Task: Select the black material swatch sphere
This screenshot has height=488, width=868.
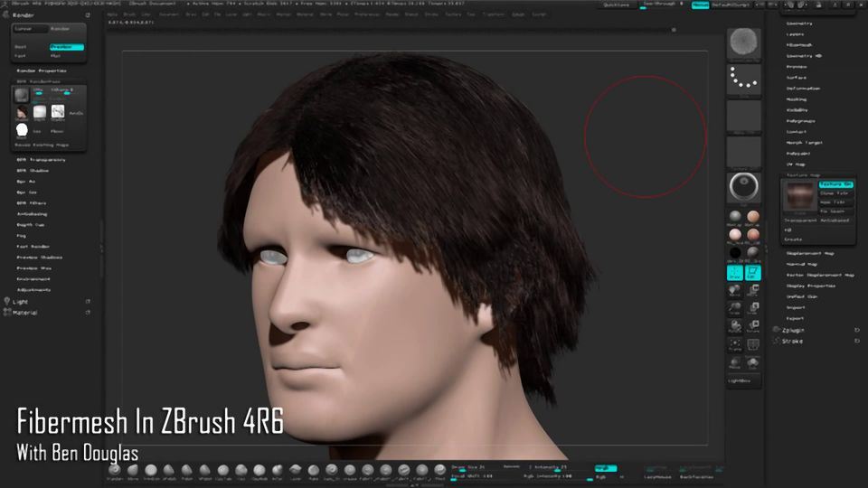Action: (x=735, y=253)
